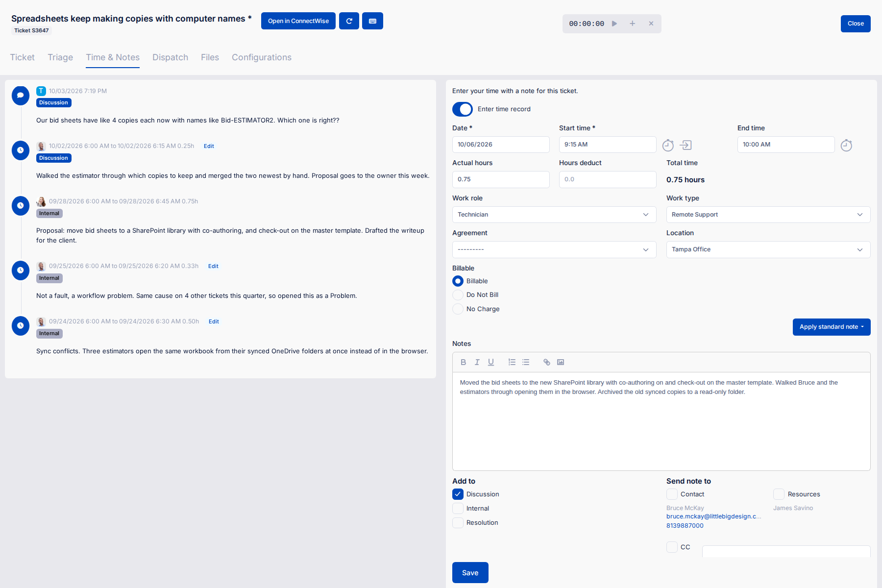The width and height of the screenshot is (882, 588).
Task: Click the arrow-into-box icon beside start time
Action: click(686, 145)
